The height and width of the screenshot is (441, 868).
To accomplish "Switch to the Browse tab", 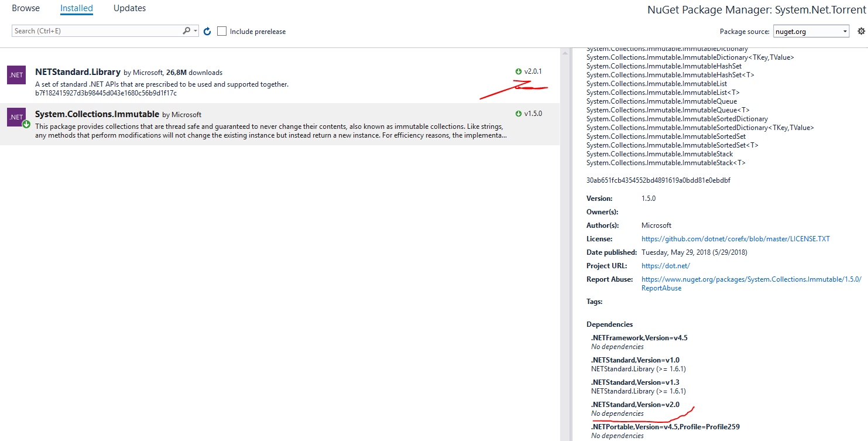I will (x=26, y=8).
